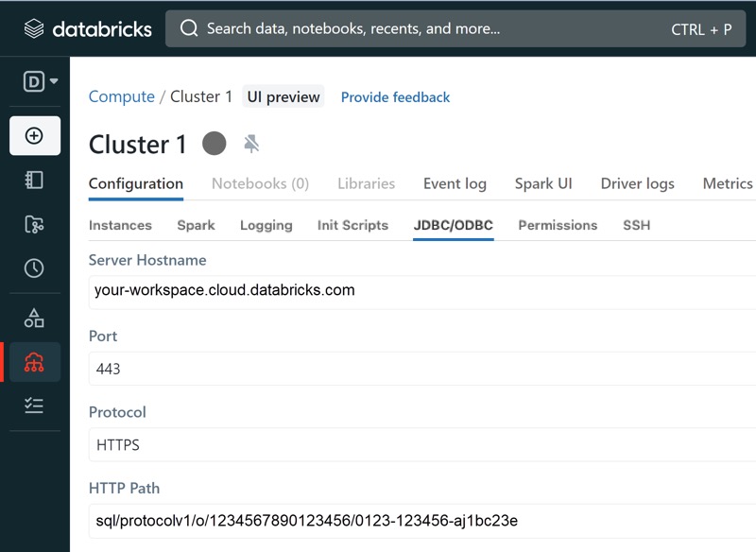The height and width of the screenshot is (552, 756).
Task: Open Workflows checklist icon in sidebar
Action: (34, 405)
